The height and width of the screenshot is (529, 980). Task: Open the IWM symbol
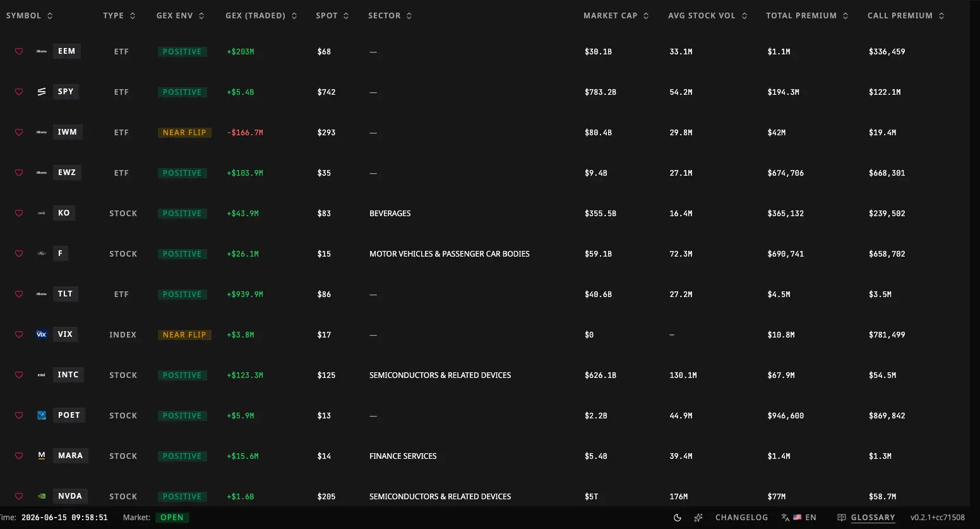(x=68, y=132)
